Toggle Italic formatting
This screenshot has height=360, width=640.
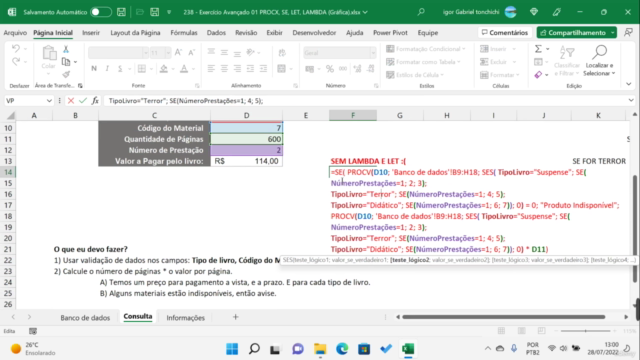107,69
